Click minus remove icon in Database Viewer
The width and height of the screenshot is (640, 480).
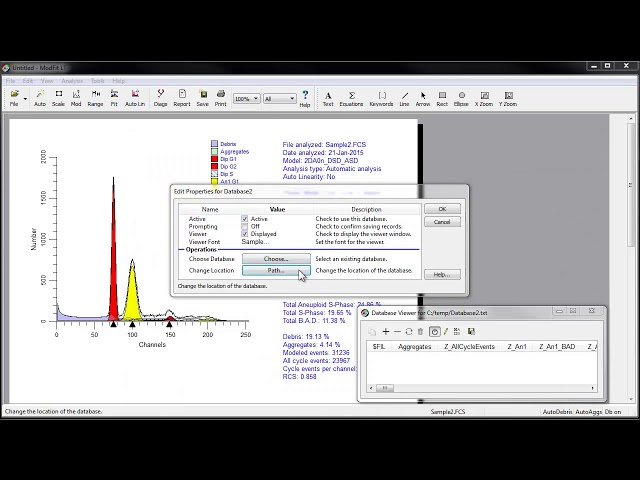pyautogui.click(x=398, y=331)
